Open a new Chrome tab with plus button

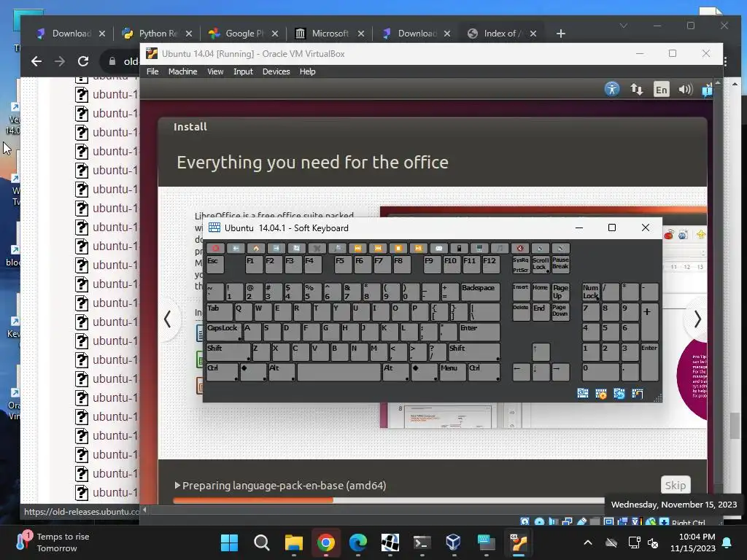(561, 34)
